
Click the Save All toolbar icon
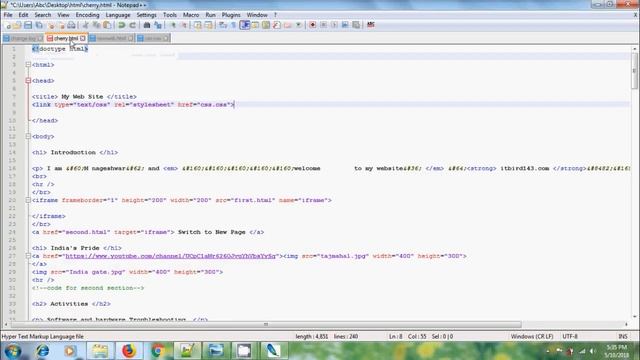[x=39, y=25]
